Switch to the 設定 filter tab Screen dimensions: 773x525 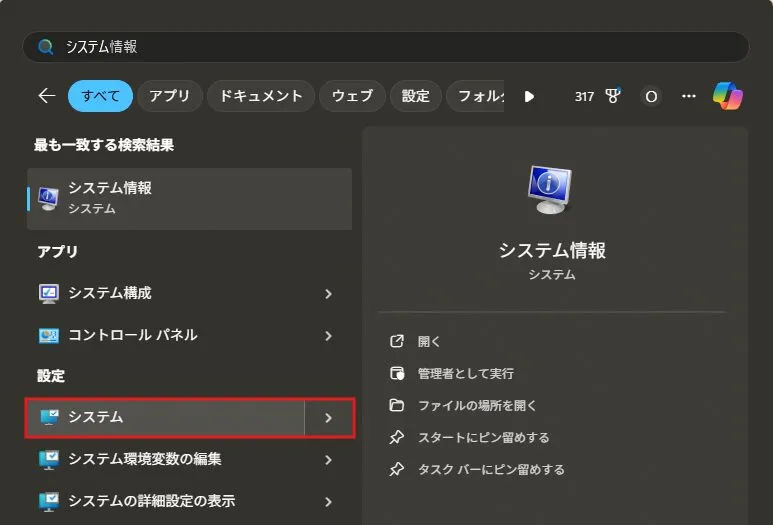416,96
